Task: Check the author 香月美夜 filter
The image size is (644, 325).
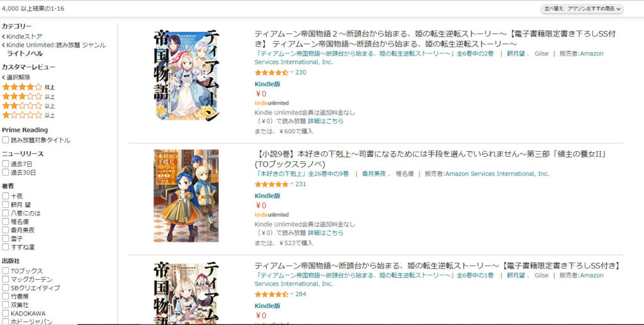Action: pos(5,230)
